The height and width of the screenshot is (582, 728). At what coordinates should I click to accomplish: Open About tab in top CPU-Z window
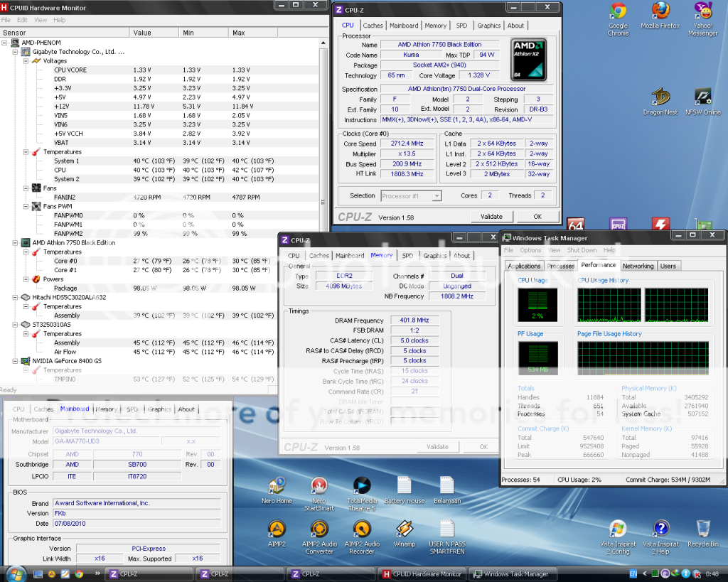[515, 26]
